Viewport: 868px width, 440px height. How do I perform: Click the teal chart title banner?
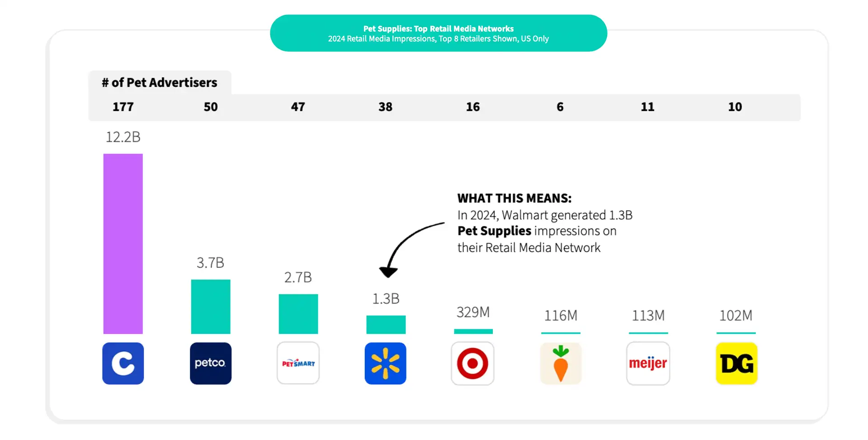tap(439, 33)
